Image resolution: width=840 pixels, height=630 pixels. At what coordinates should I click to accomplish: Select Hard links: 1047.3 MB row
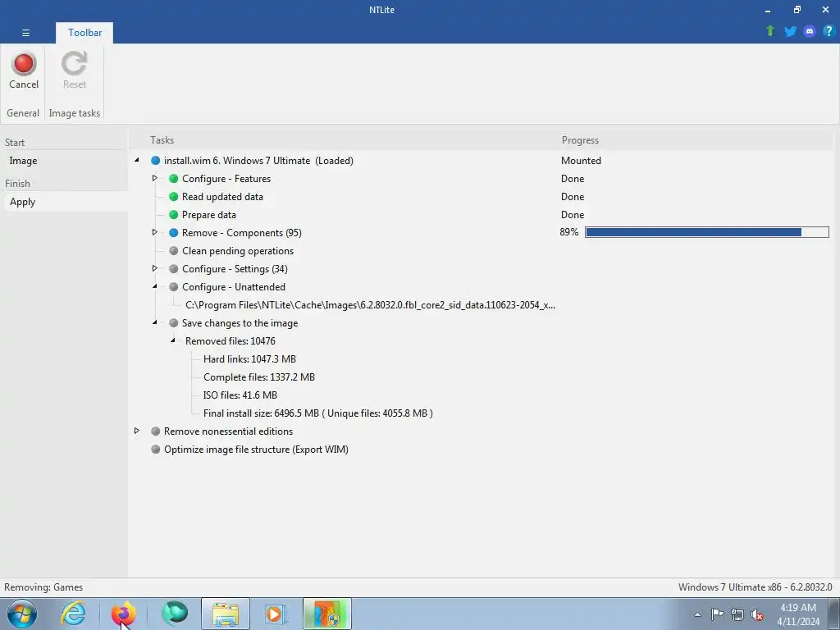249,359
